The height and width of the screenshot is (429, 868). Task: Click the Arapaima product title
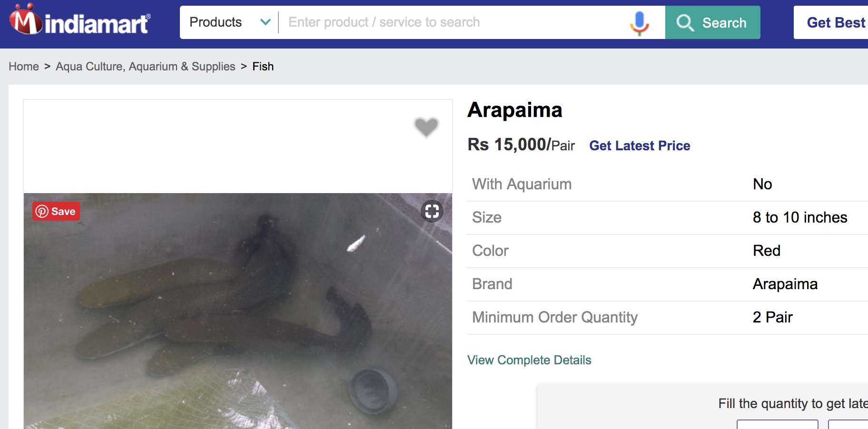[515, 110]
